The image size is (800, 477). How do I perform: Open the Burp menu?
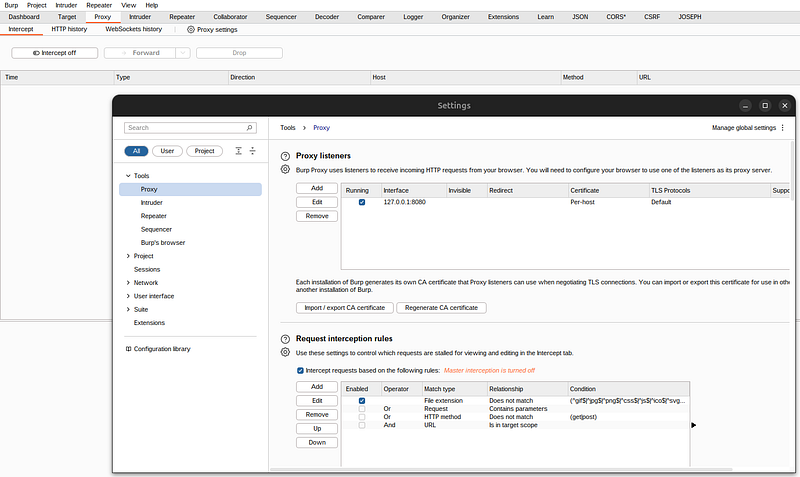pos(11,5)
